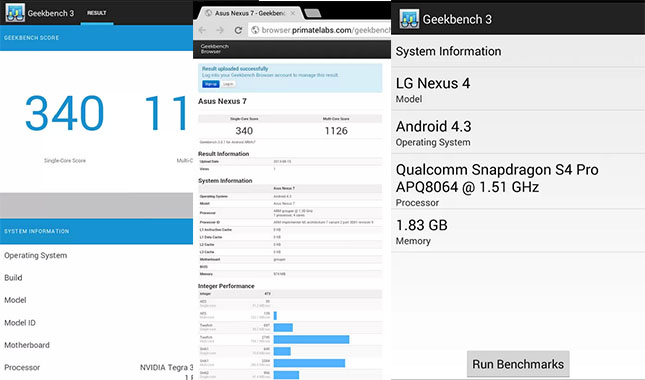
Task: Tap the 1.83 GB Memory row
Action: click(x=518, y=231)
